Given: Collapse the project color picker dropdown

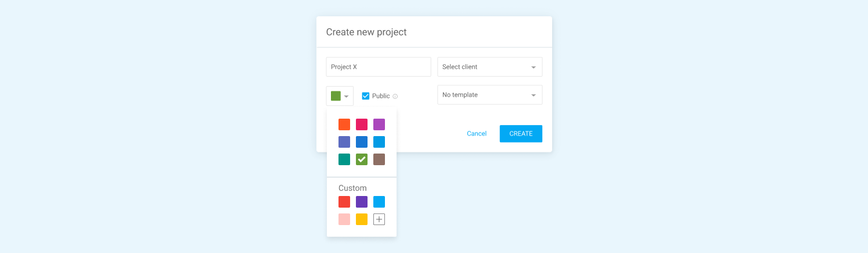Looking at the screenshot, I should (x=340, y=96).
